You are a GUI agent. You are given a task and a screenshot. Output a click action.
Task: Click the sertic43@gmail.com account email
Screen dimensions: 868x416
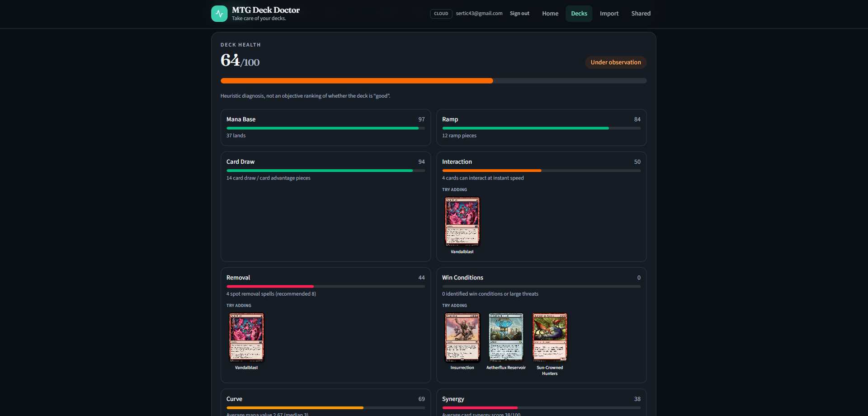pos(479,14)
